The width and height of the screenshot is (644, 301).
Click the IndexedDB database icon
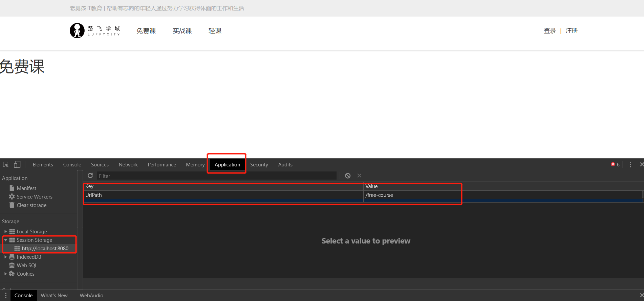click(12, 257)
